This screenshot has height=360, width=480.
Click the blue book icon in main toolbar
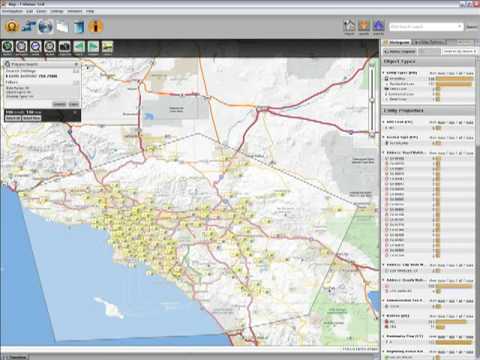[79, 26]
